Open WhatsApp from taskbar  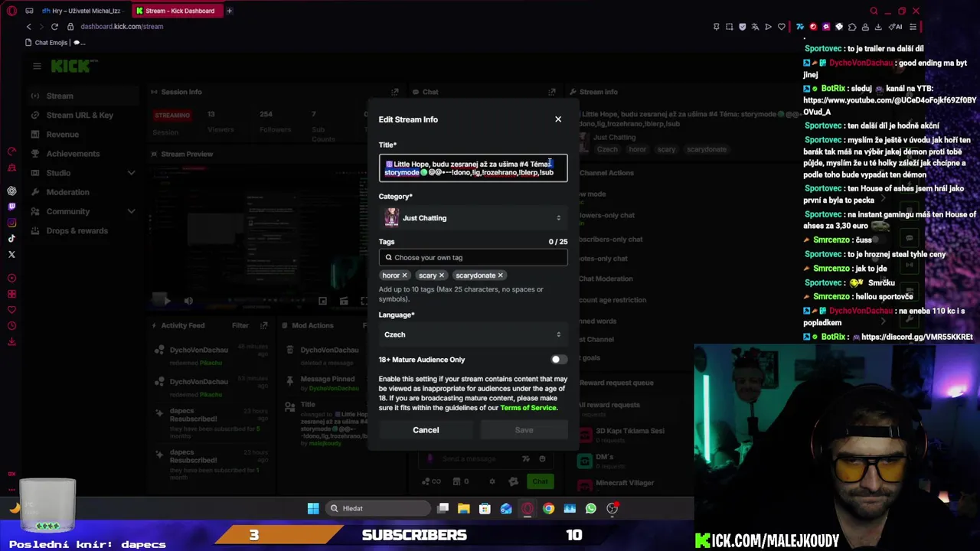590,508
